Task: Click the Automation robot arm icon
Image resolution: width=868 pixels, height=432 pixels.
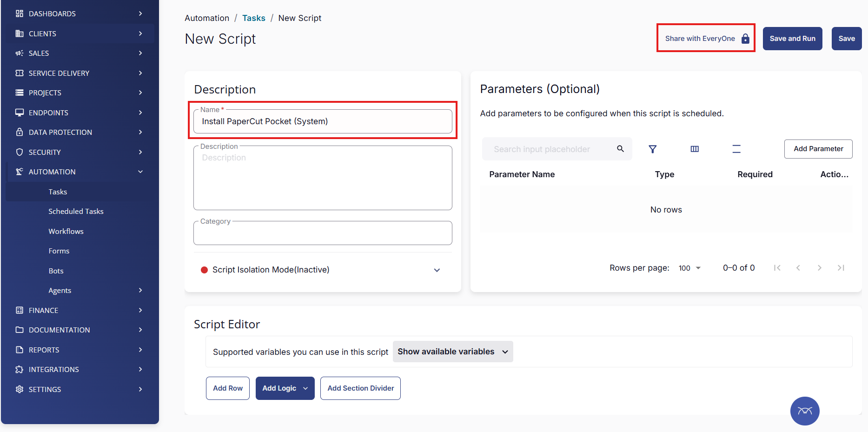Action: (20, 172)
